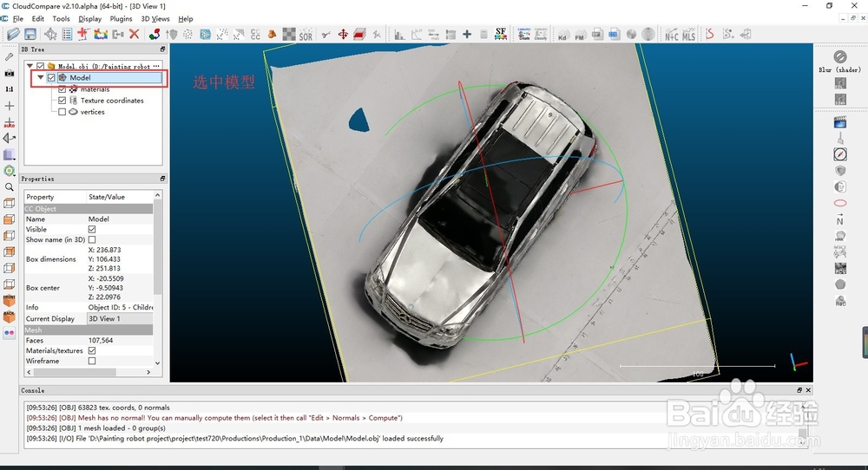Collapse the Model tree node arrow
Viewport: 868px width, 470px height.
click(41, 77)
